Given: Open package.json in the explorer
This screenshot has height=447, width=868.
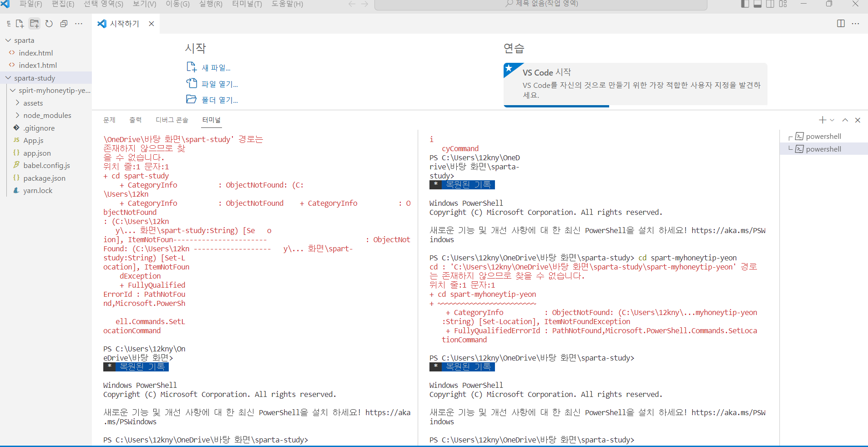Looking at the screenshot, I should pyautogui.click(x=46, y=178).
